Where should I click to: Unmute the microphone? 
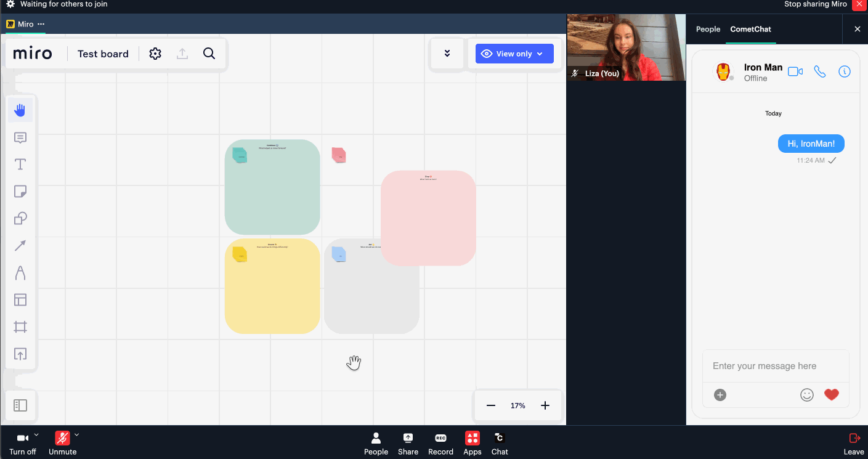tap(62, 444)
